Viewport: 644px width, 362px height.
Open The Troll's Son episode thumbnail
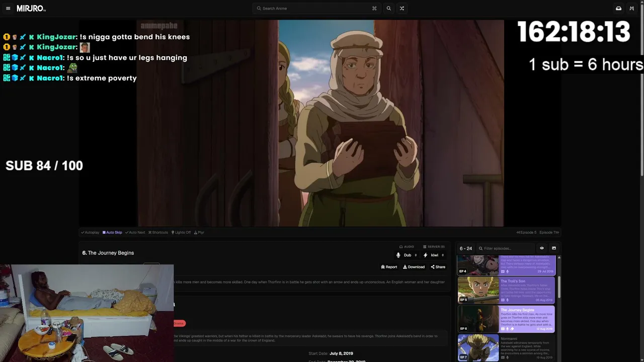(478, 290)
